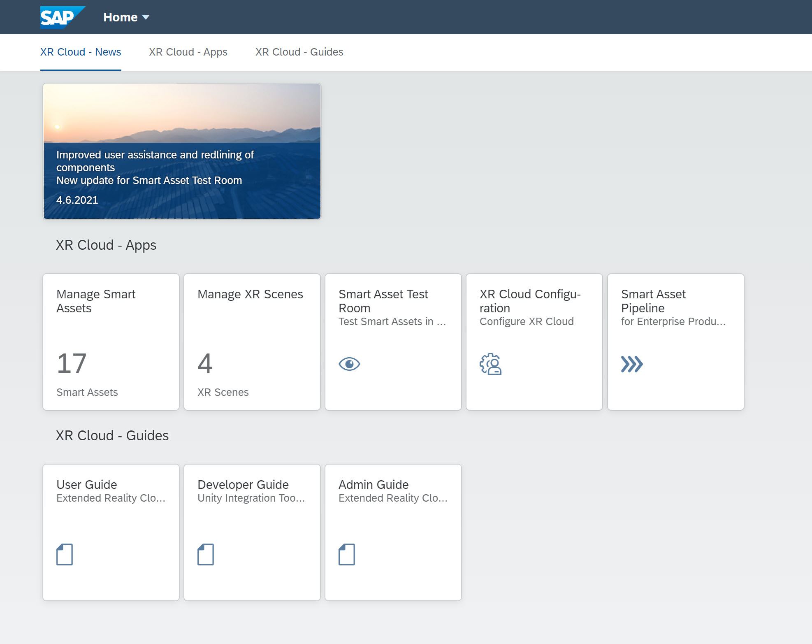812x644 pixels.
Task: Select the XR Cloud - News tab
Action: coord(81,52)
